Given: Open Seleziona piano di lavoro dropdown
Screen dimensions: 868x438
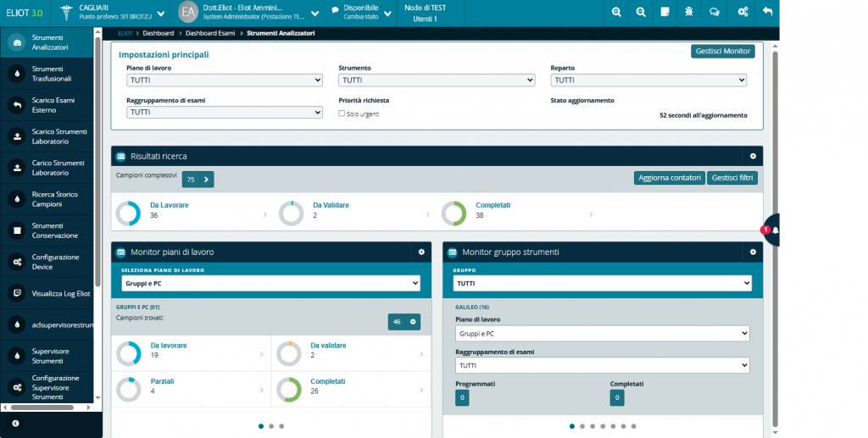Looking at the screenshot, I should pyautogui.click(x=271, y=283).
